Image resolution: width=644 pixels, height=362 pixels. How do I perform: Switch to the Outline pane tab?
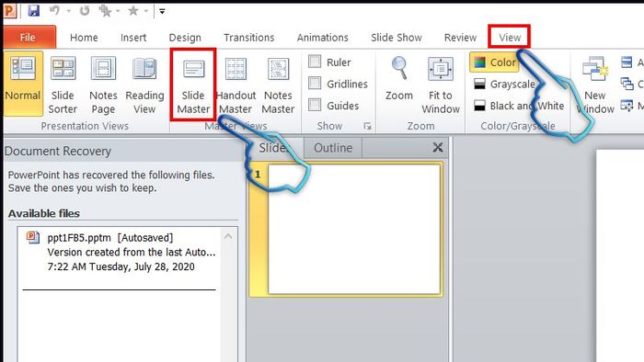coord(333,148)
